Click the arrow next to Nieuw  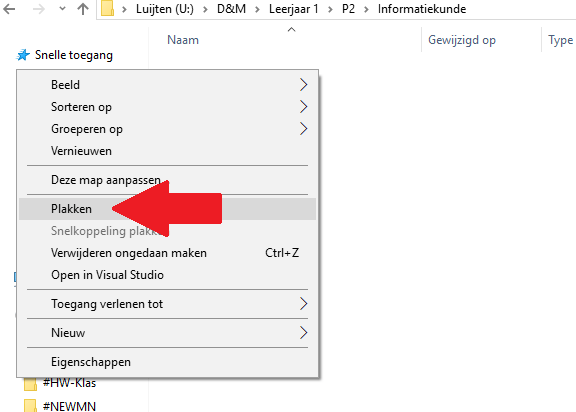(x=303, y=333)
